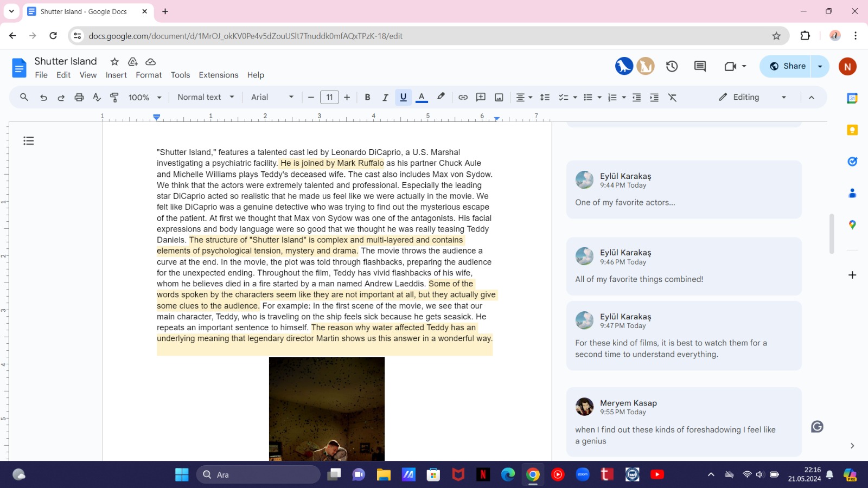Toggle bold formatting
868x488 pixels.
click(367, 98)
